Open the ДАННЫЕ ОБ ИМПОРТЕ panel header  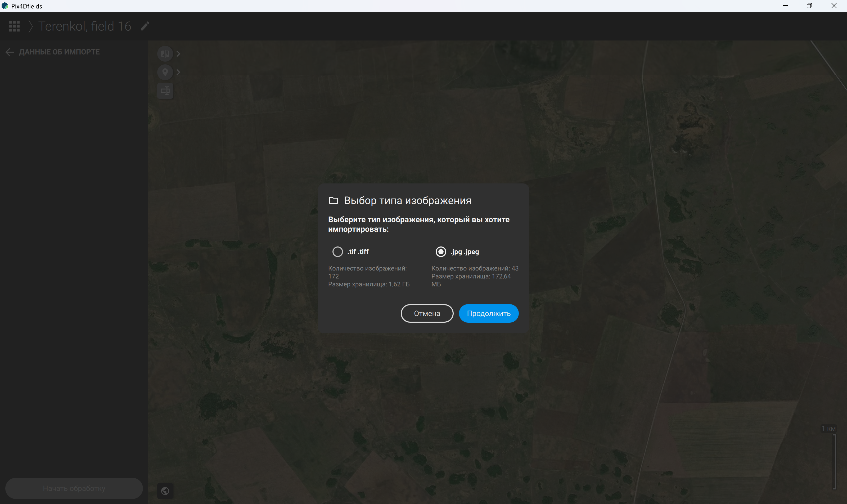(60, 52)
